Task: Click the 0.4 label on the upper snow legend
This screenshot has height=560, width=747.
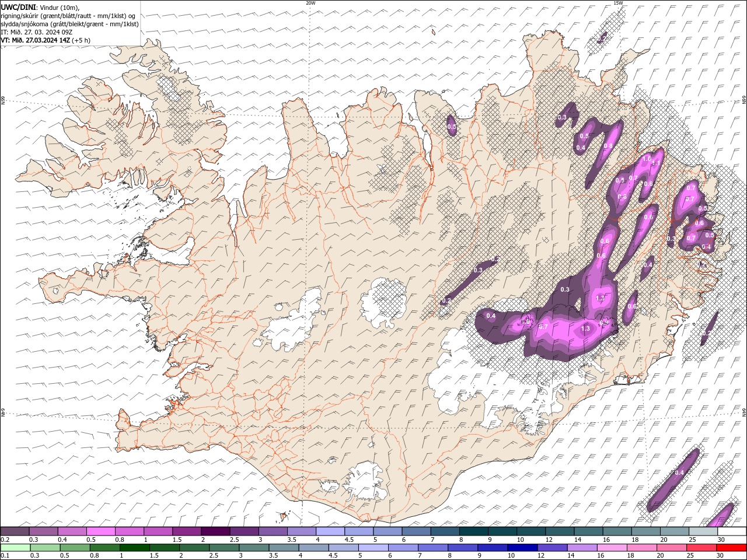Action: [x=62, y=540]
